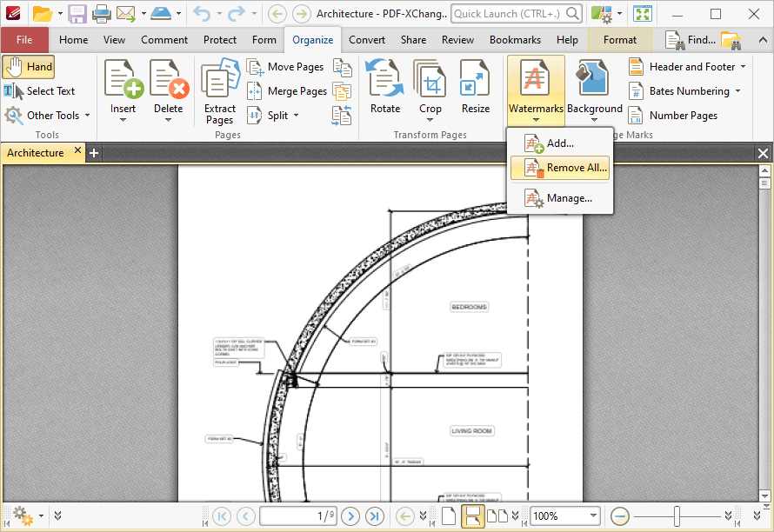774x532 pixels.
Task: Click the zoom slider handle
Action: pyautogui.click(x=677, y=515)
